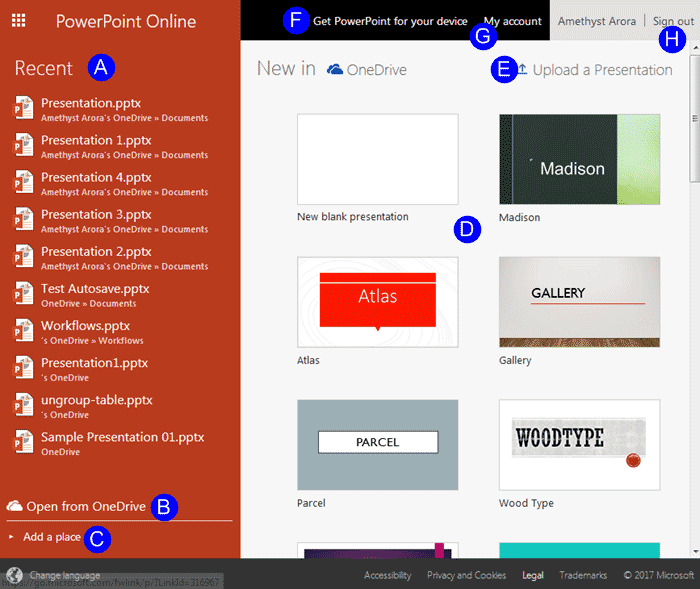Open the Legal footer link
The height and width of the screenshot is (589, 700).
pyautogui.click(x=533, y=575)
